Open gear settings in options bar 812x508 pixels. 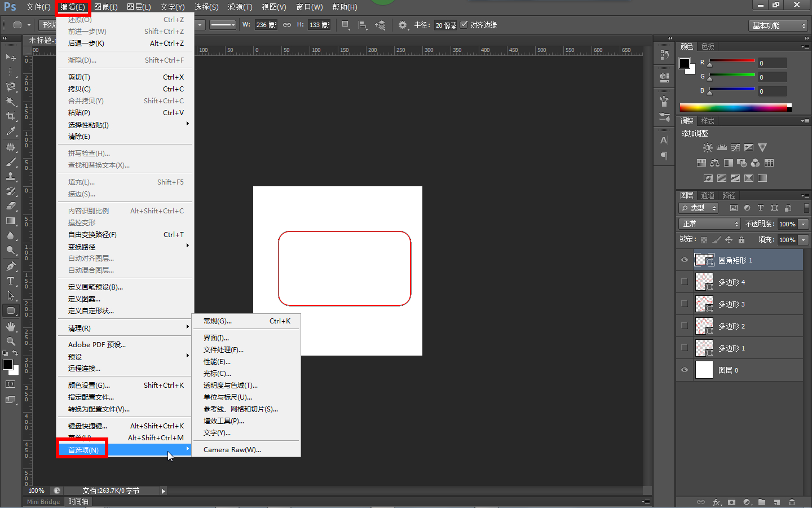tap(403, 25)
